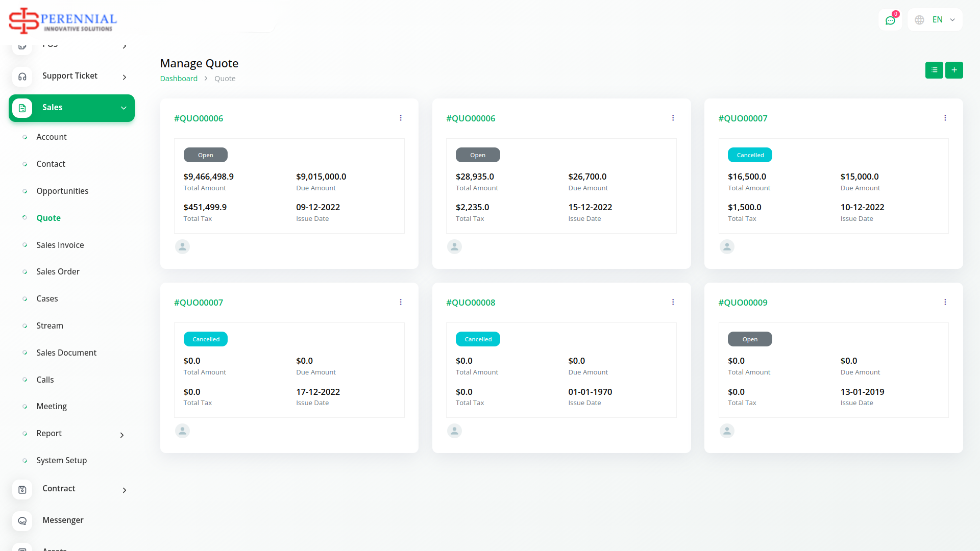The height and width of the screenshot is (551, 980).
Task: Click the Dashboard breadcrumb link
Action: 179,79
